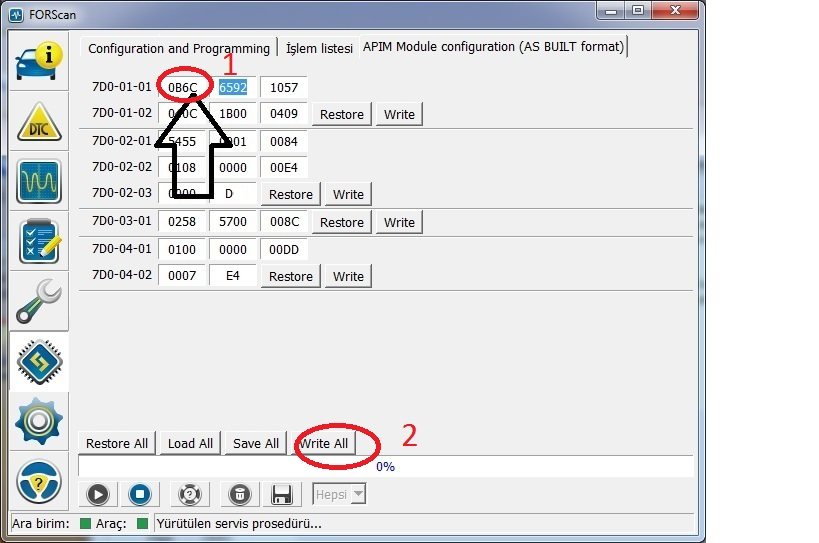
Task: Switch to İşlem listesi tab
Action: pyautogui.click(x=319, y=48)
